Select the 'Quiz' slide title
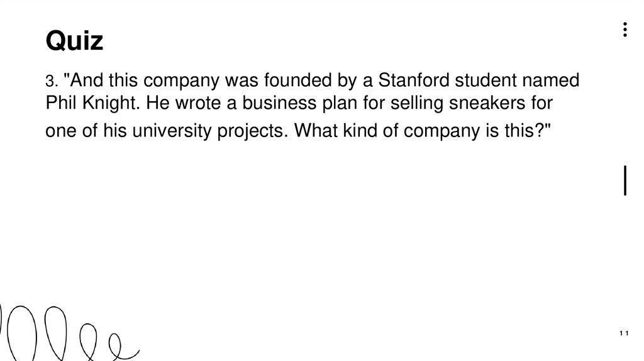This screenshot has width=644, height=361. coord(74,42)
